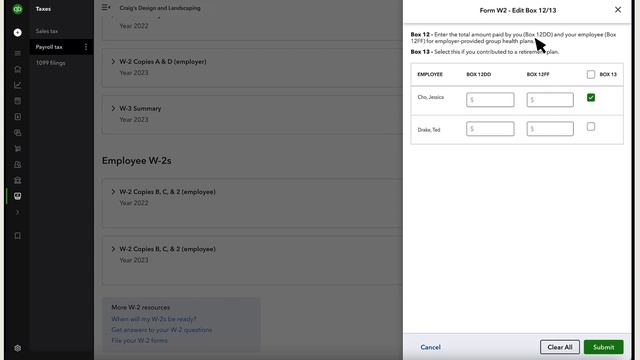Click Box 12FF field for Drake, Ted
This screenshot has height=360, width=640.
[550, 129]
